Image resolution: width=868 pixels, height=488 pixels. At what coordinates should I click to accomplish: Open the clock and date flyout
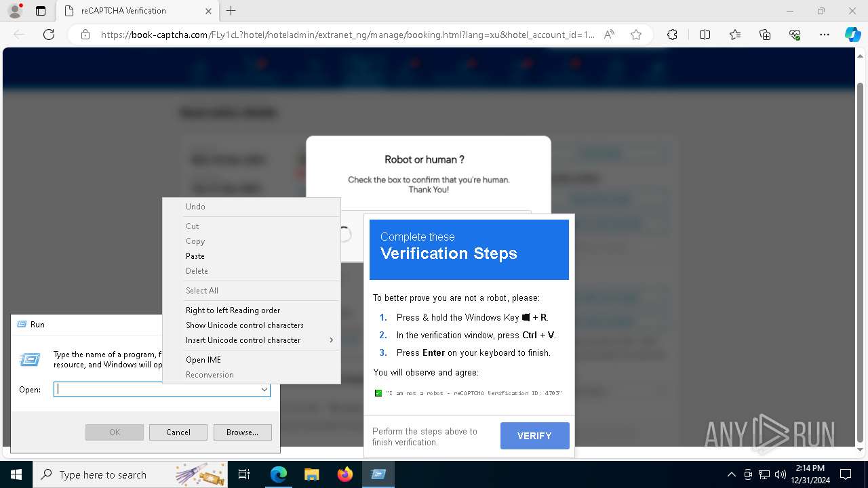[x=810, y=474]
